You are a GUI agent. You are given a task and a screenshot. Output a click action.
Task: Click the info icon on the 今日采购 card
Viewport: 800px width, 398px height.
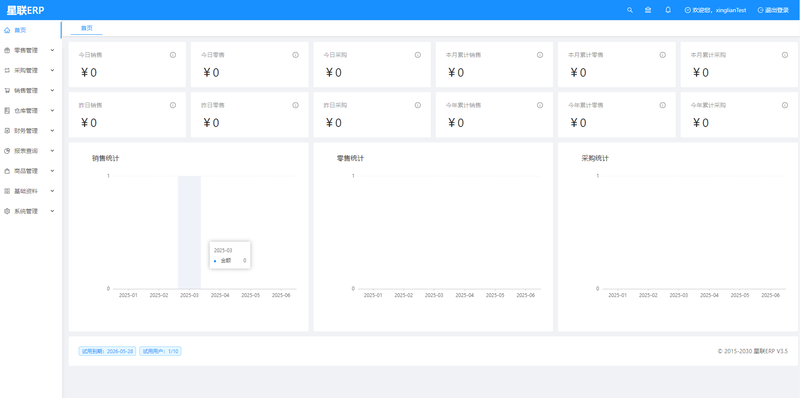click(x=418, y=55)
